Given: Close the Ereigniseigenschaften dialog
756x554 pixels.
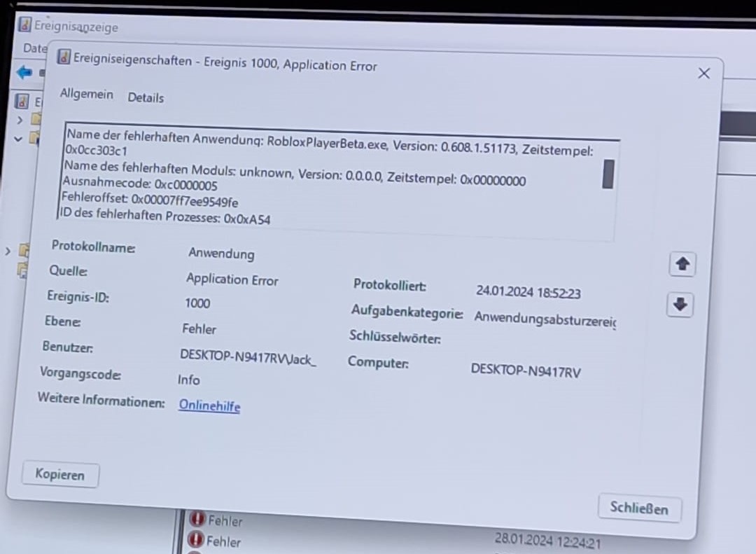Looking at the screenshot, I should point(704,74).
